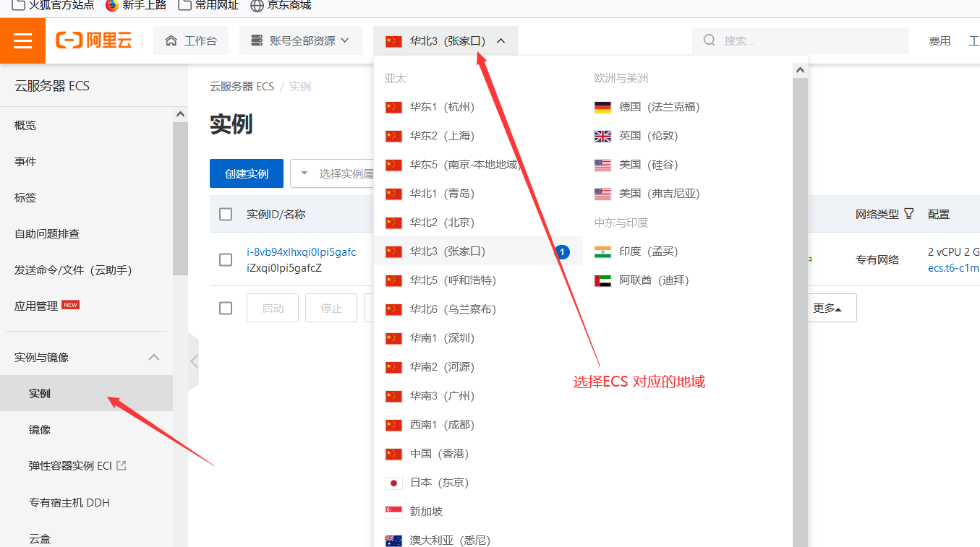Click the instance count badge beside 张家口
The image size is (980, 547).
[x=563, y=251]
